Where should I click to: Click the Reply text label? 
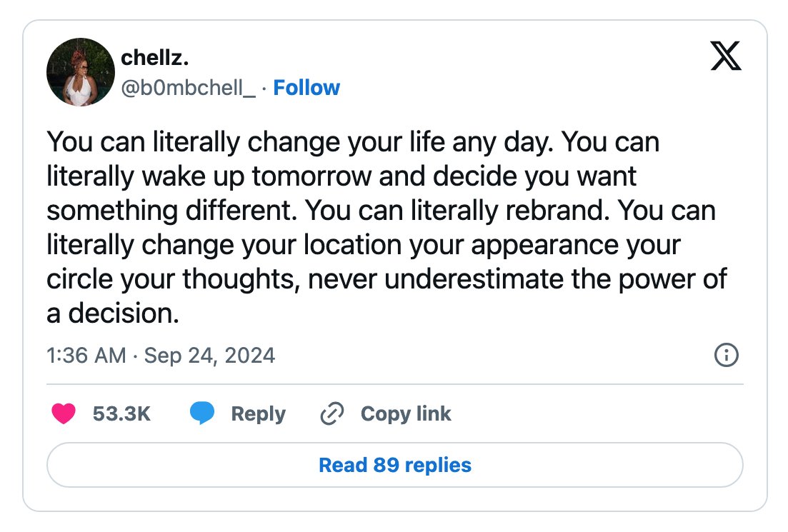coord(259,414)
